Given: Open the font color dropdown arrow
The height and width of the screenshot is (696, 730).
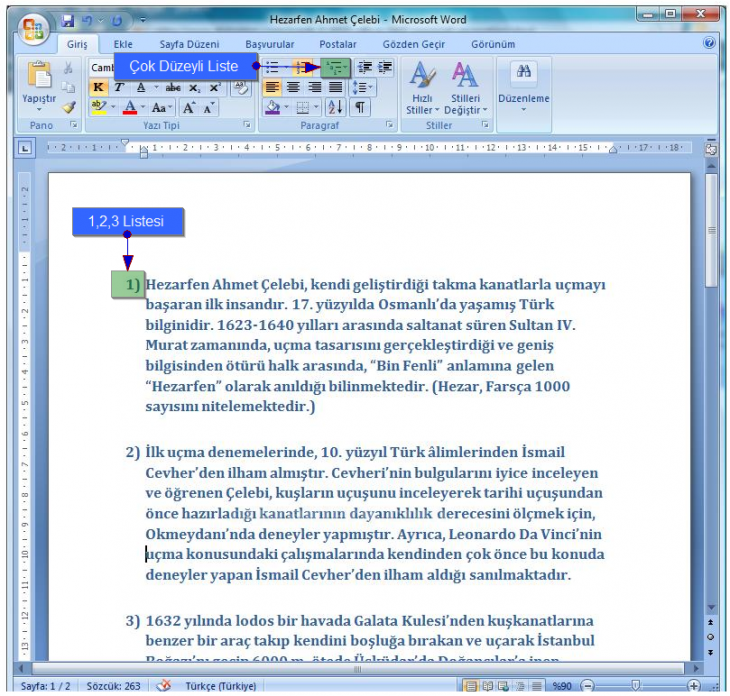Looking at the screenshot, I should pyautogui.click(x=143, y=108).
